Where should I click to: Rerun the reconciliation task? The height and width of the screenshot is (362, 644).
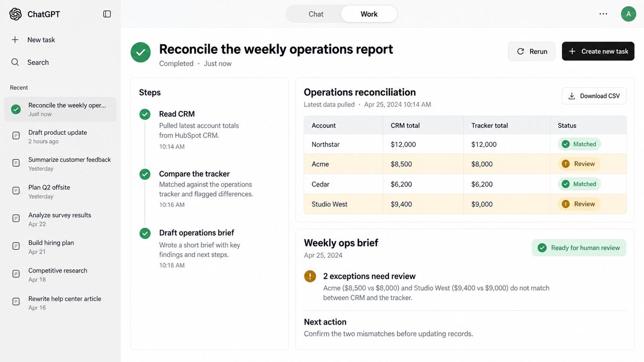click(x=532, y=51)
